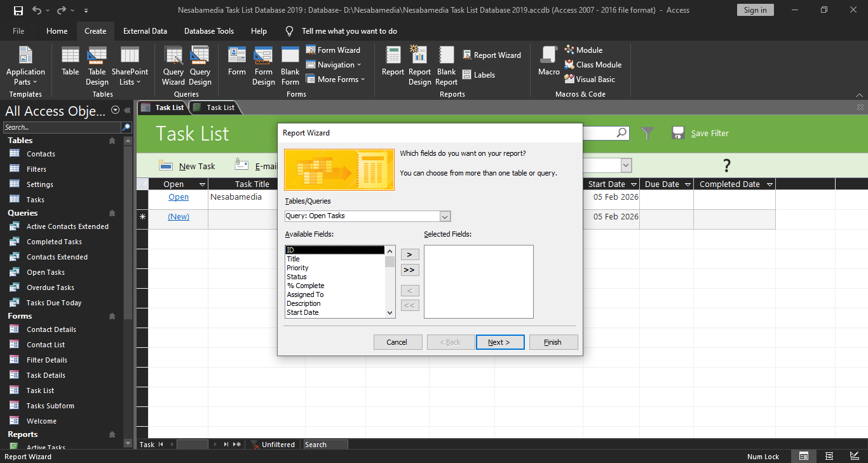
Task: Click the navigation pane Search box
Action: 62,127
